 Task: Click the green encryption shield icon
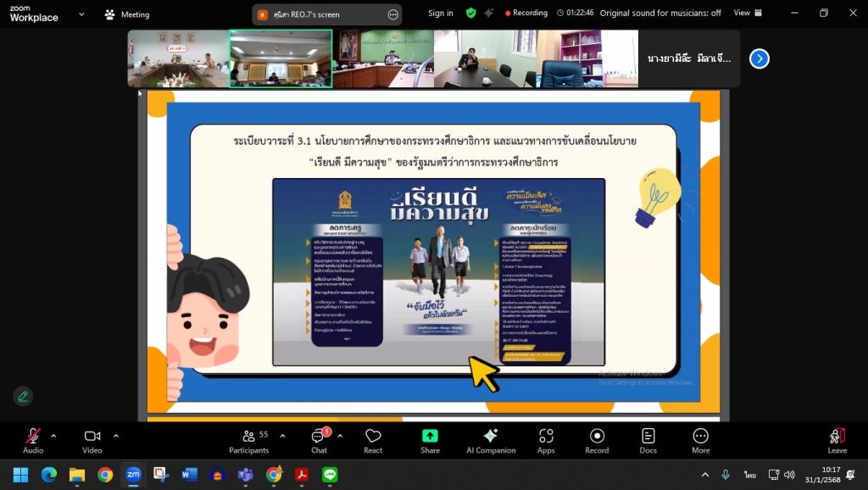pos(471,13)
